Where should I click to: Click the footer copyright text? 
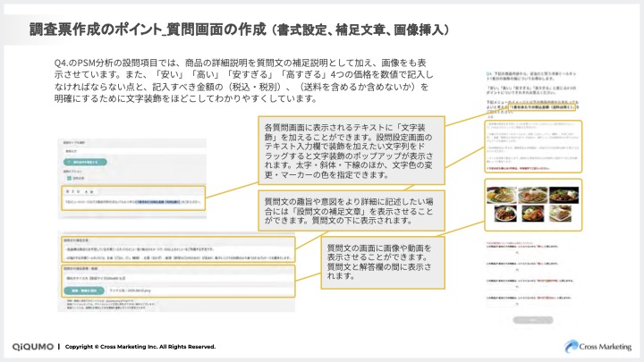pyautogui.click(x=140, y=347)
